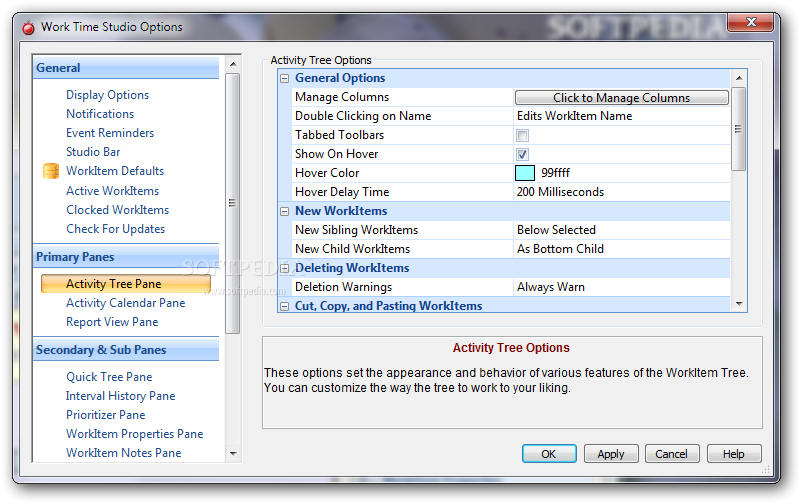
Task: Open the Display Options page
Action: tap(107, 95)
